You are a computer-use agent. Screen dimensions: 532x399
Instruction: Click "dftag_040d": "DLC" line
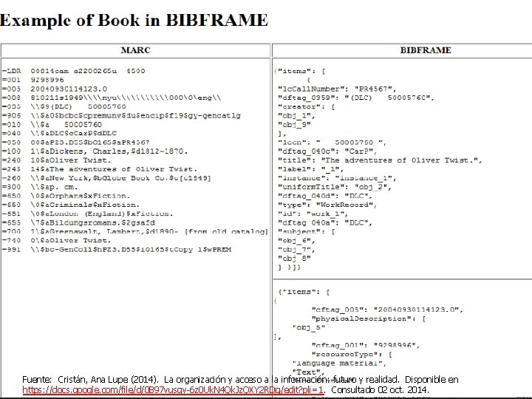point(325,196)
